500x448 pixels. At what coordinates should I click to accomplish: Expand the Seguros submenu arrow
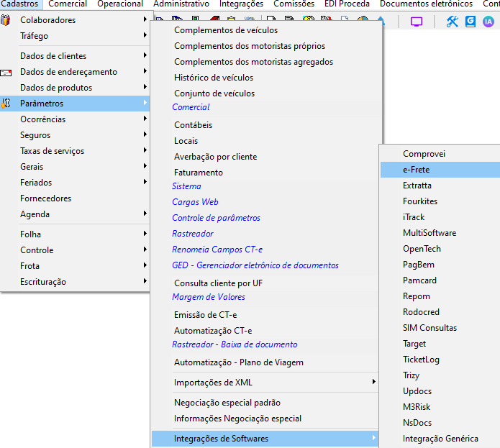click(x=145, y=134)
